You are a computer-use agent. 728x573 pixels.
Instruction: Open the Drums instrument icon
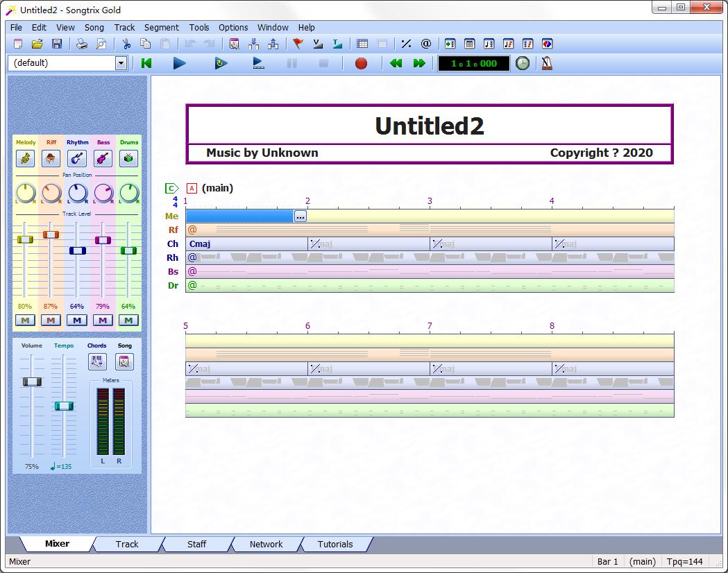128,158
